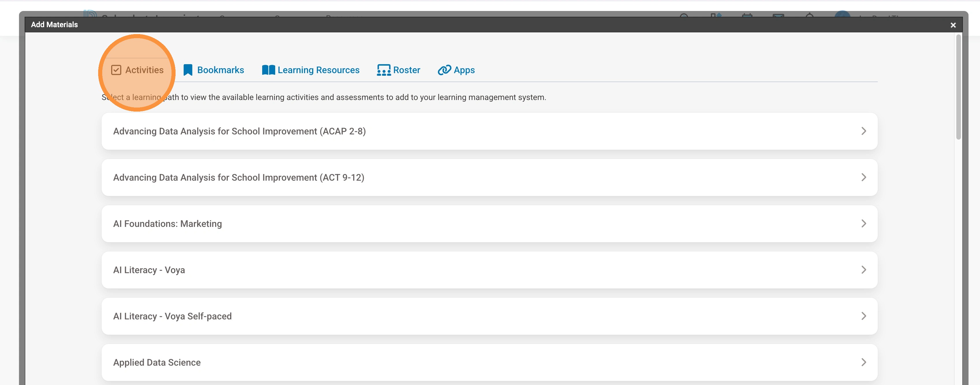Viewport: 980px width, 385px height.
Task: Expand AI Foundations: Marketing chevron arrow
Action: (x=863, y=223)
